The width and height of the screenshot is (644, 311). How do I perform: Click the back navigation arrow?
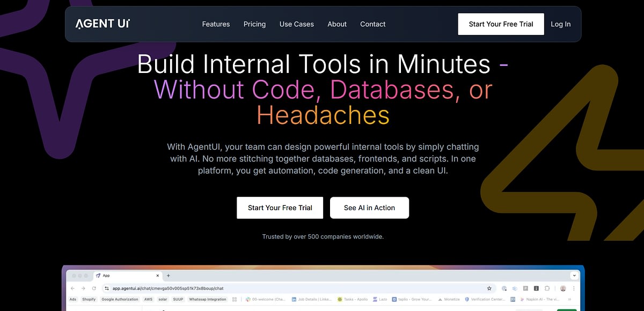coord(72,288)
